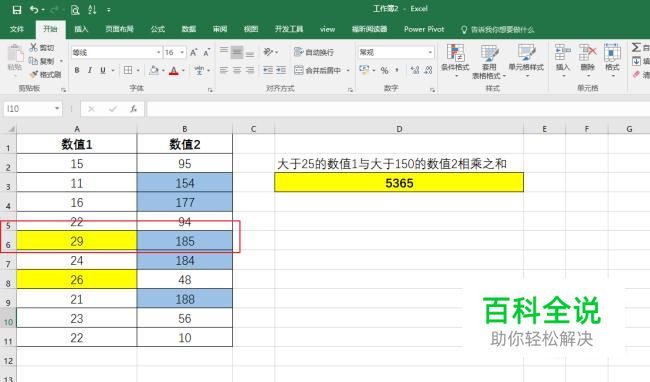The height and width of the screenshot is (382, 650).
Task: Click the Copy (复制) icon
Action: (x=34, y=61)
